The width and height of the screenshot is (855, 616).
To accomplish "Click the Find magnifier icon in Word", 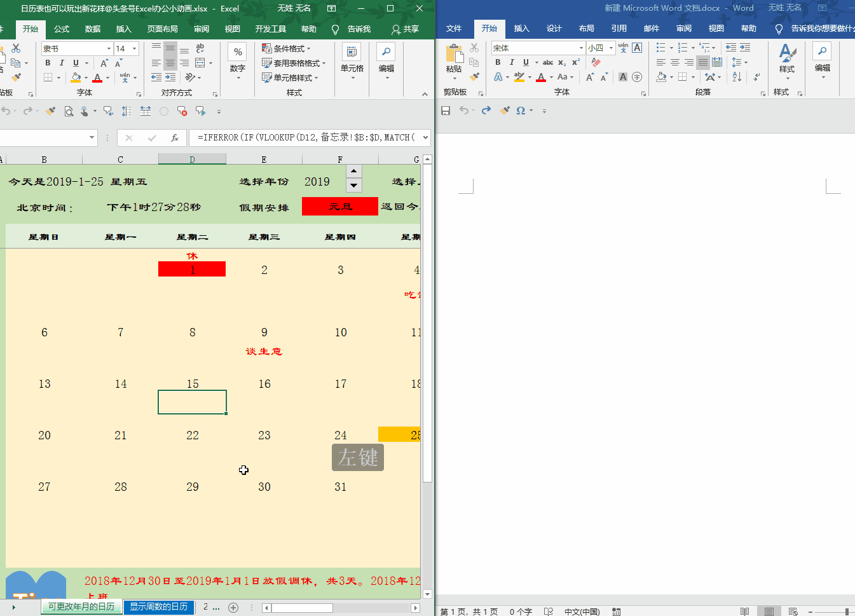I will (823, 51).
